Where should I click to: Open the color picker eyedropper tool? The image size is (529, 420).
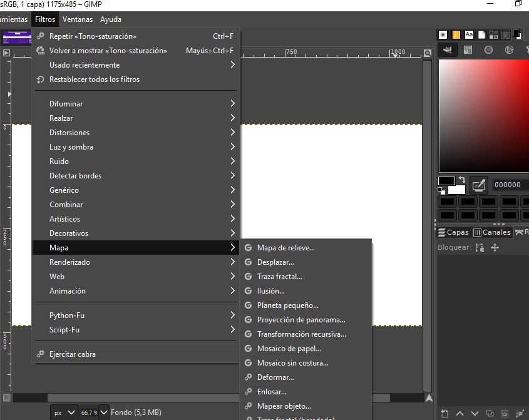click(x=479, y=185)
